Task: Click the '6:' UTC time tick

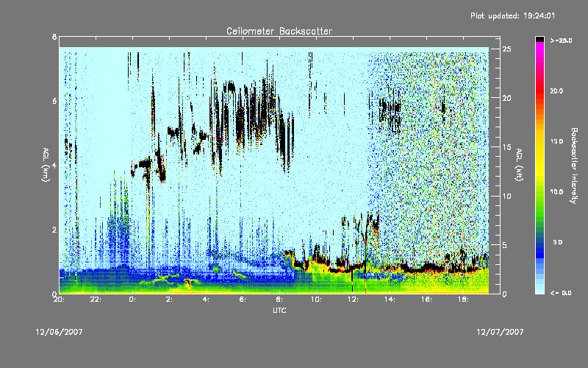Action: 243,300
